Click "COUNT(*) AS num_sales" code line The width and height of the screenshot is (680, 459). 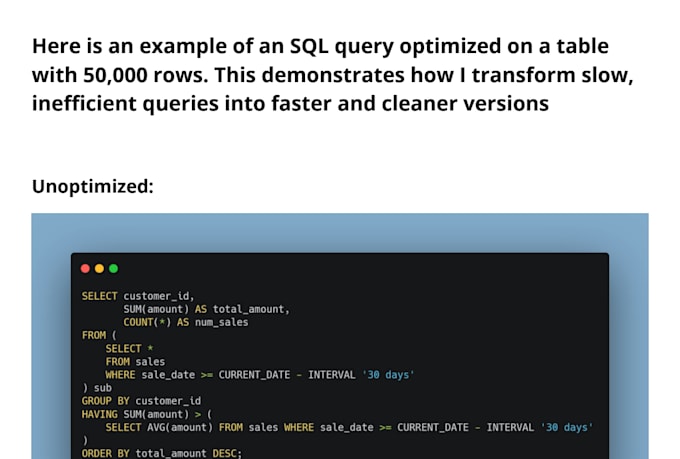point(186,322)
